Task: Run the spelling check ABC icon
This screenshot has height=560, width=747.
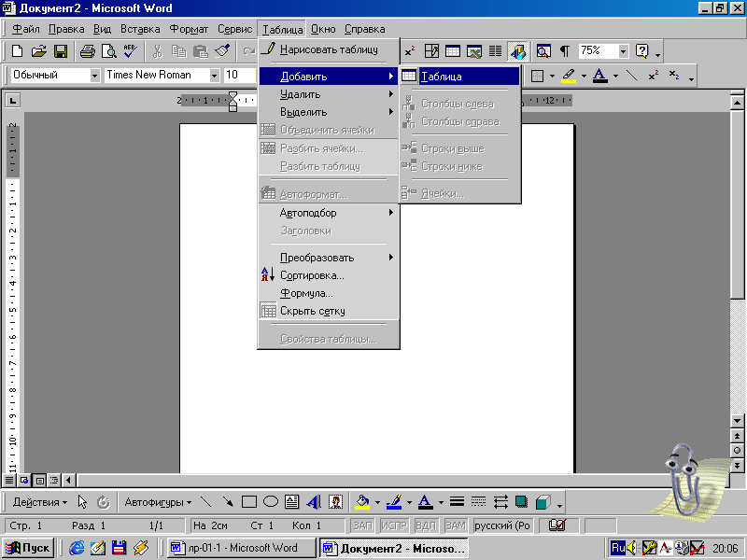Action: [x=131, y=51]
